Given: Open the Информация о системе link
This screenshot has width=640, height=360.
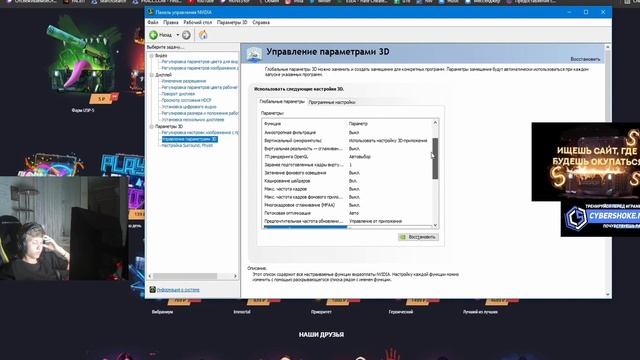Looking at the screenshot, I should (178, 290).
